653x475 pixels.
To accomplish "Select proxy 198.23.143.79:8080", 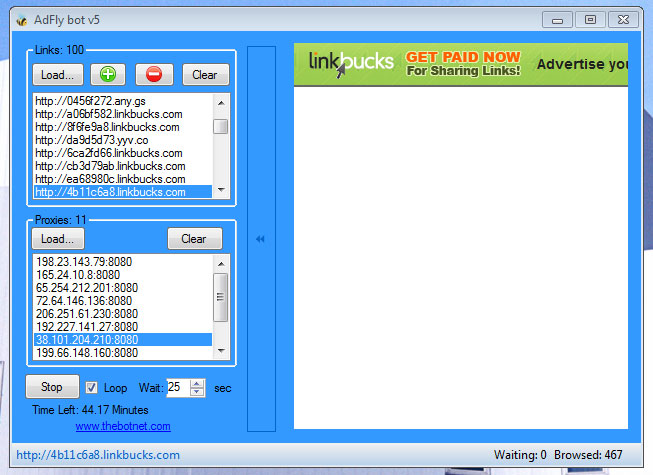I will [123, 262].
